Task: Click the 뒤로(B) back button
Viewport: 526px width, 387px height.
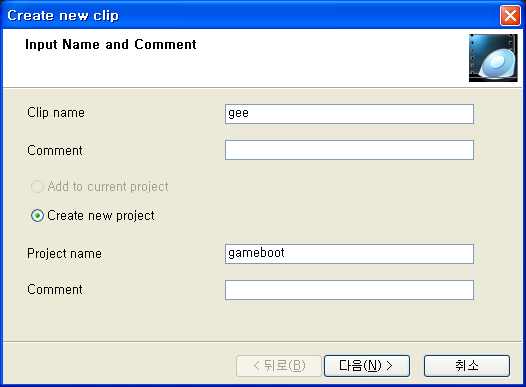Action: (279, 366)
